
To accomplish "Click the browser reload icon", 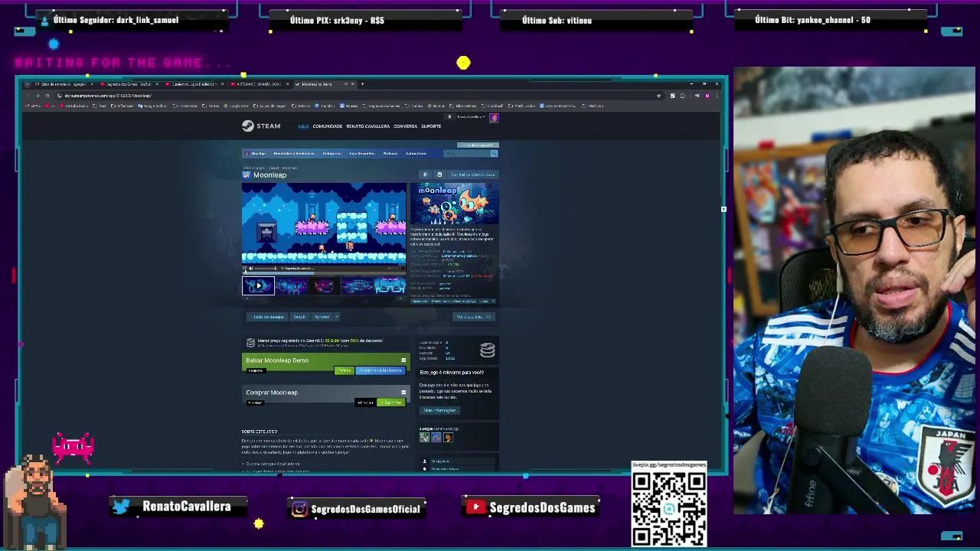I will coord(47,96).
